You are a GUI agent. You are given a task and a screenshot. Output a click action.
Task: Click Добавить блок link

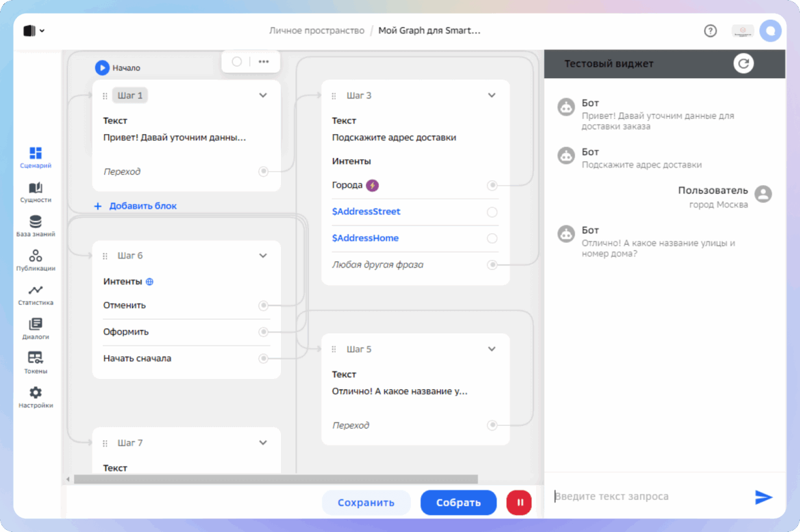(x=143, y=206)
